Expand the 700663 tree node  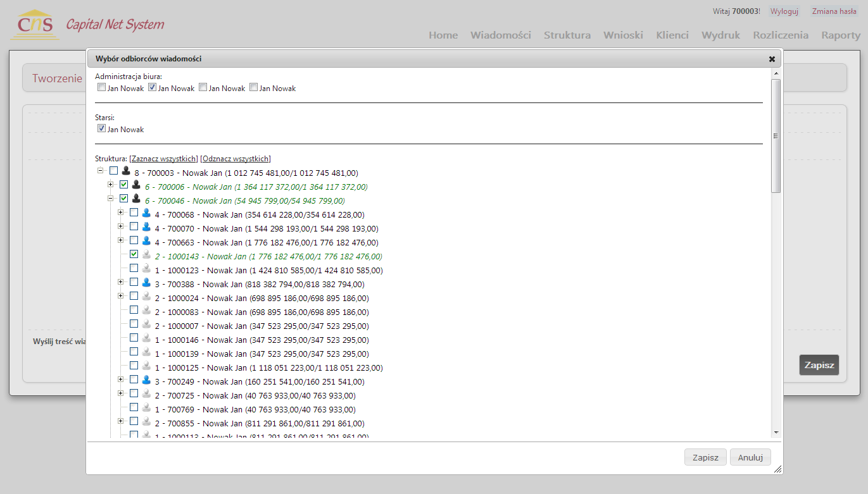coord(121,240)
